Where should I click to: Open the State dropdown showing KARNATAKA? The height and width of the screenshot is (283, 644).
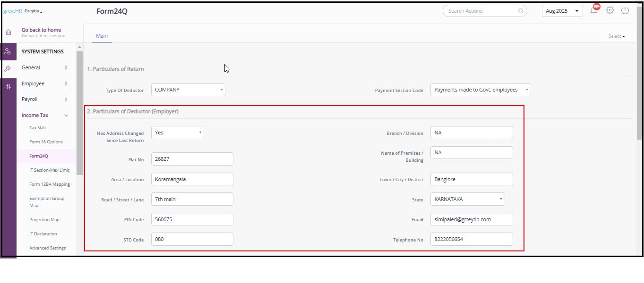(x=467, y=199)
